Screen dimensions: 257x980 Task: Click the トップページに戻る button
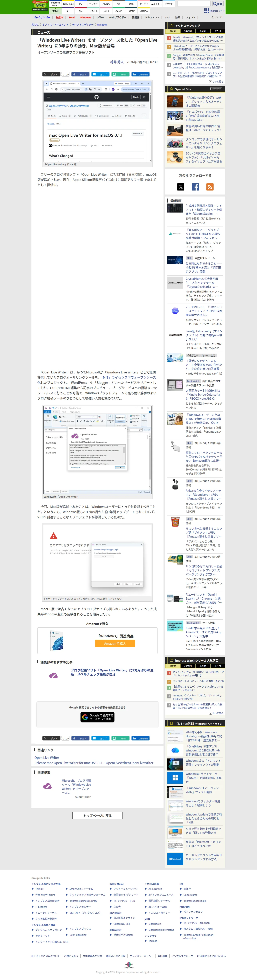click(97, 816)
